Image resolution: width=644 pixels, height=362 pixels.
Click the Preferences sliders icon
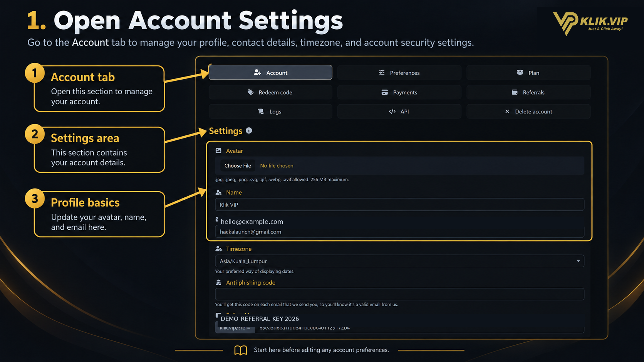click(381, 72)
